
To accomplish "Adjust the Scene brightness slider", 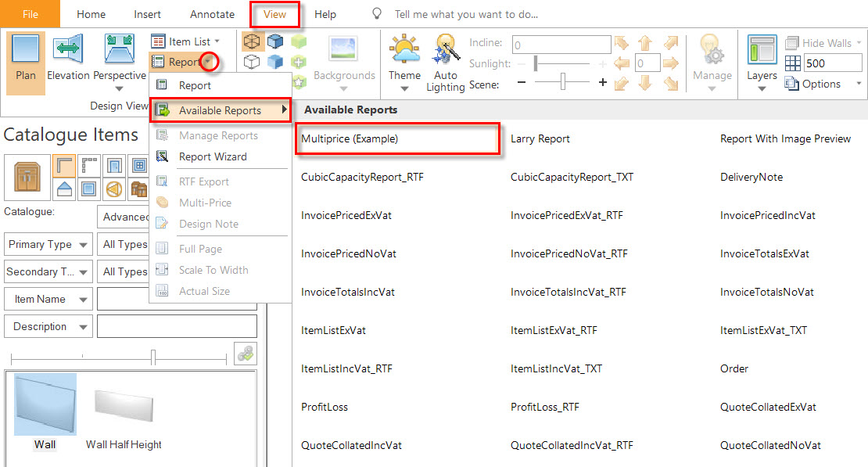I will pos(562,82).
